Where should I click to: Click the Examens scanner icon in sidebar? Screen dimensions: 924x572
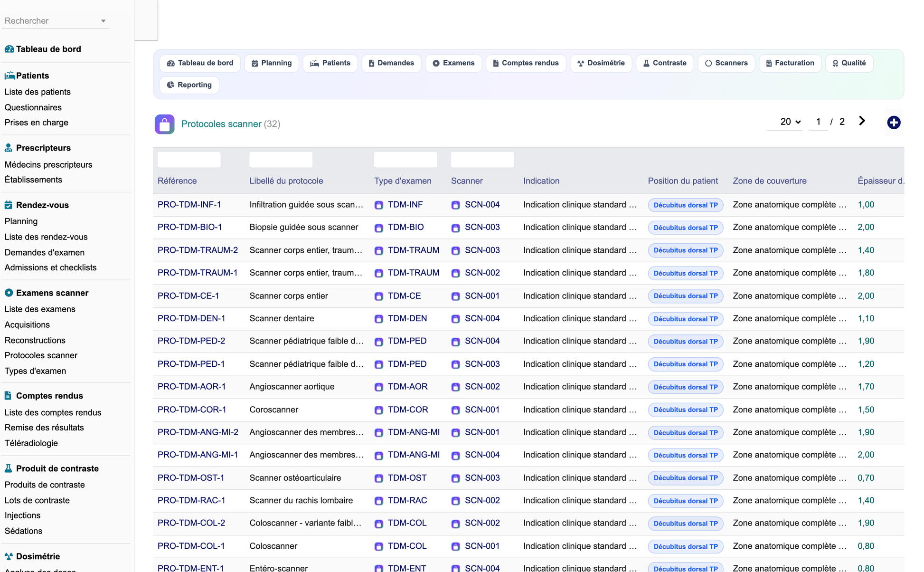click(x=9, y=293)
